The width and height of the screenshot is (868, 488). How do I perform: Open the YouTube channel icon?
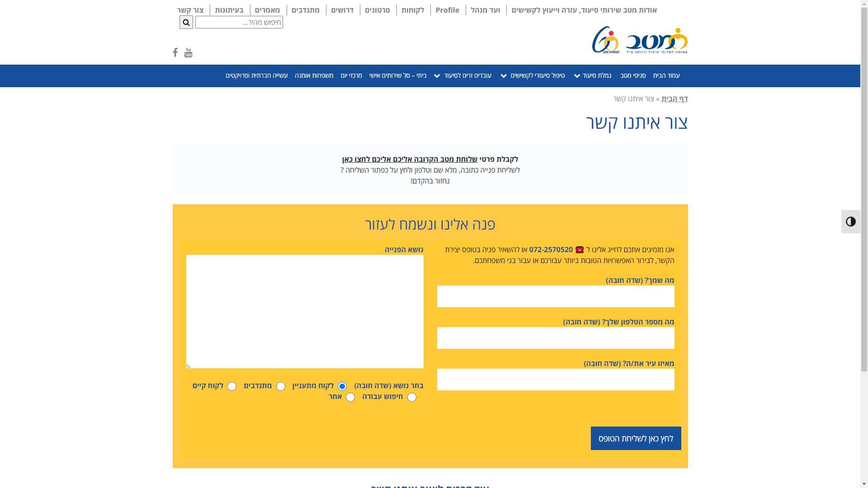(189, 53)
